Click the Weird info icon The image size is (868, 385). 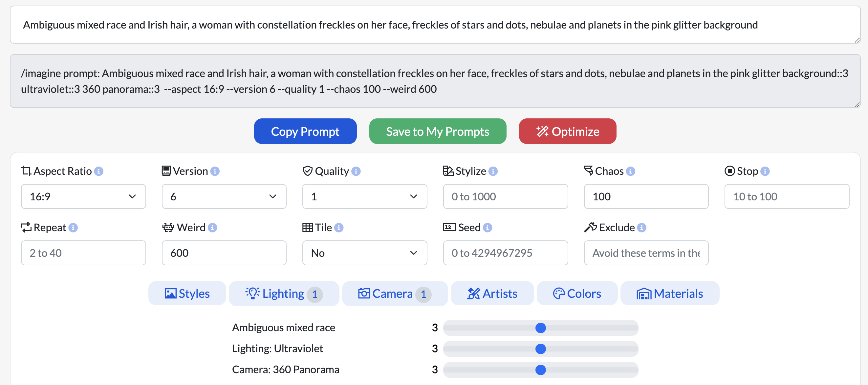[x=212, y=228]
